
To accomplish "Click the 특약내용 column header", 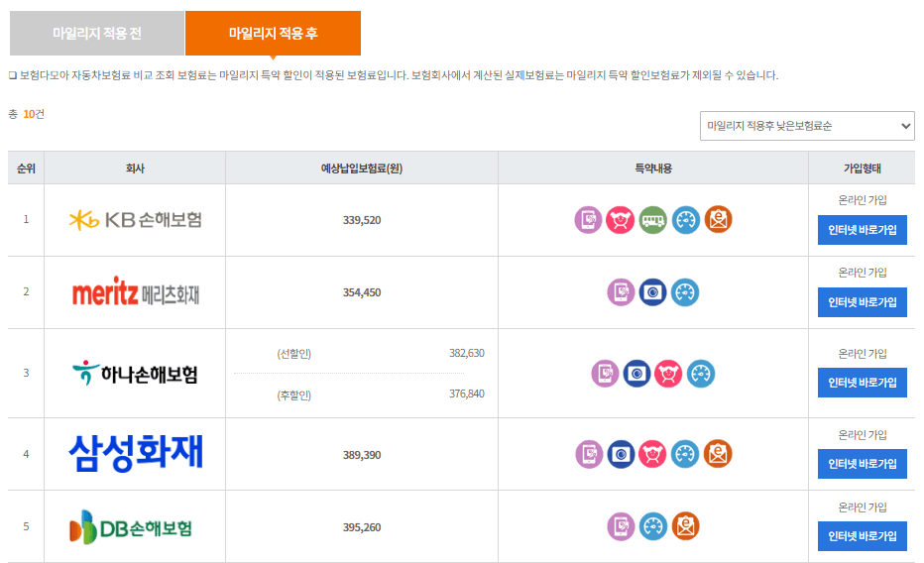I will point(653,169).
